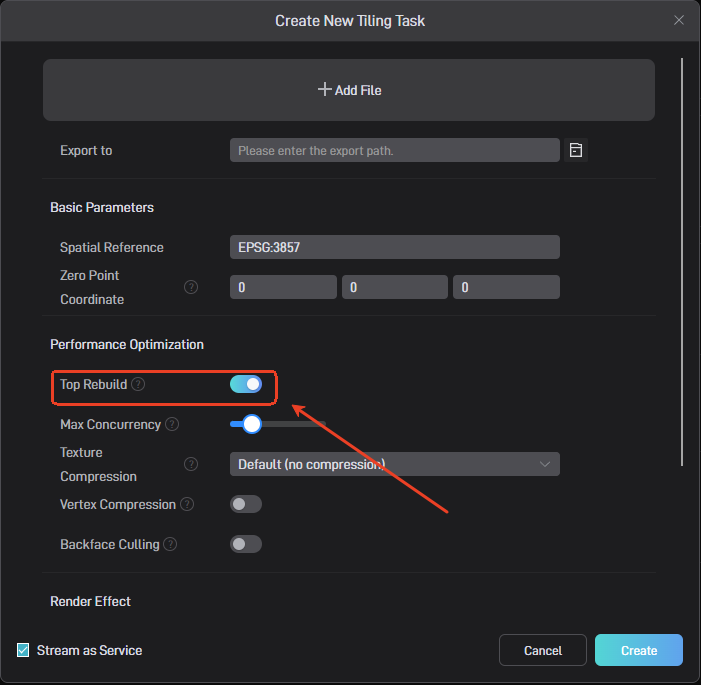Click the Render Effect heading
The width and height of the screenshot is (701, 685).
[x=90, y=601]
